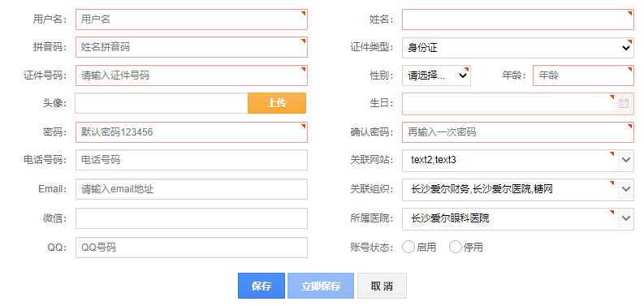The height and width of the screenshot is (306, 644).
Task: Click the 账号状态 label
Action: [372, 248]
